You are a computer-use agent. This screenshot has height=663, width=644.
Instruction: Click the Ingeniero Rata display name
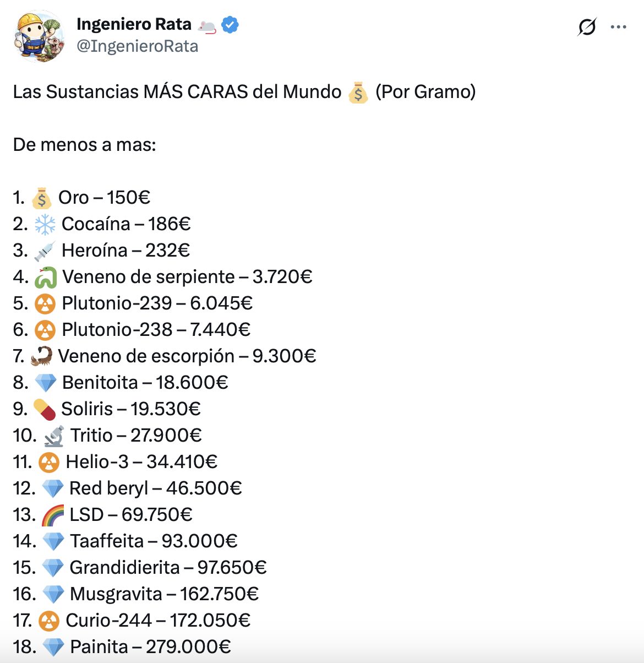coord(134,24)
